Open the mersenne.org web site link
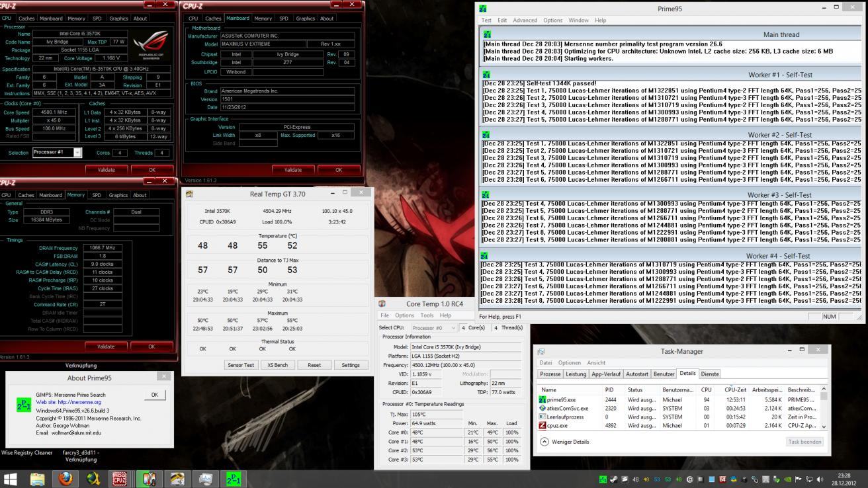The width and height of the screenshot is (868, 488). (x=69, y=402)
